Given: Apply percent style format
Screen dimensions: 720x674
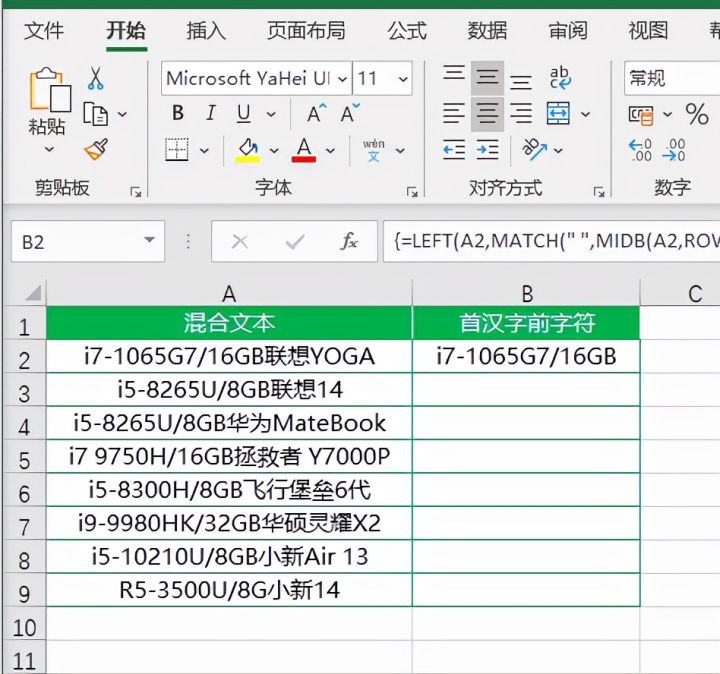Looking at the screenshot, I should point(697,114).
